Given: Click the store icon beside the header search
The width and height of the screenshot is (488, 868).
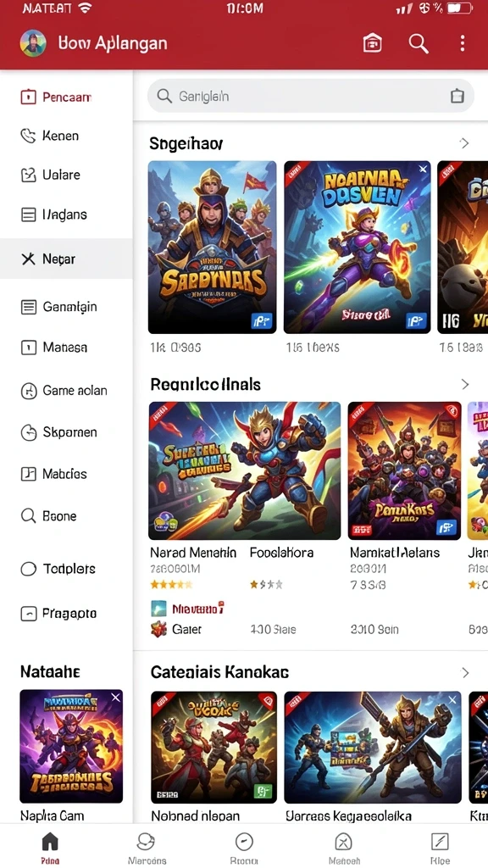Looking at the screenshot, I should click(373, 43).
